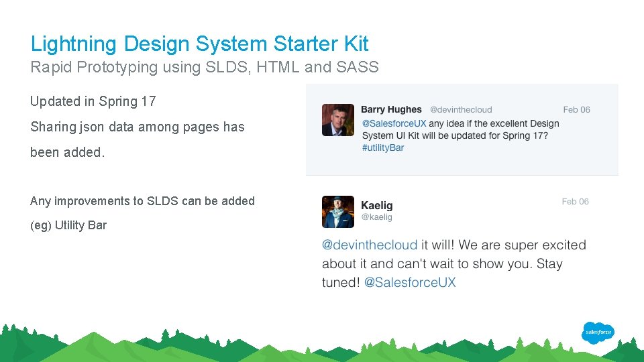Screen dimensions: 644x362
Task: Click the Feb 06 date on Kaelig's tweet
Action: (x=575, y=202)
